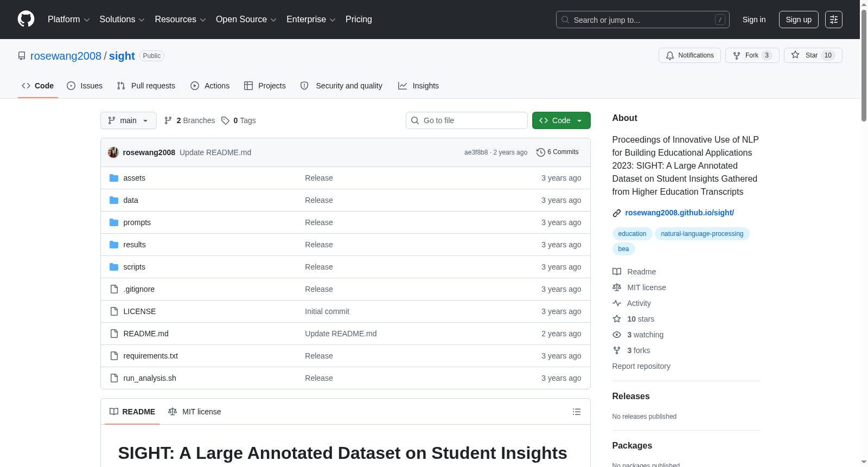This screenshot has width=868, height=467.
Task: Switch to the Projects tab
Action: [265, 86]
